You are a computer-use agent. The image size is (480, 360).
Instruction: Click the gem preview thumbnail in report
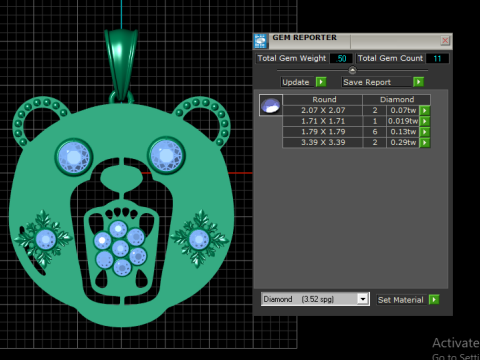pyautogui.click(x=271, y=105)
